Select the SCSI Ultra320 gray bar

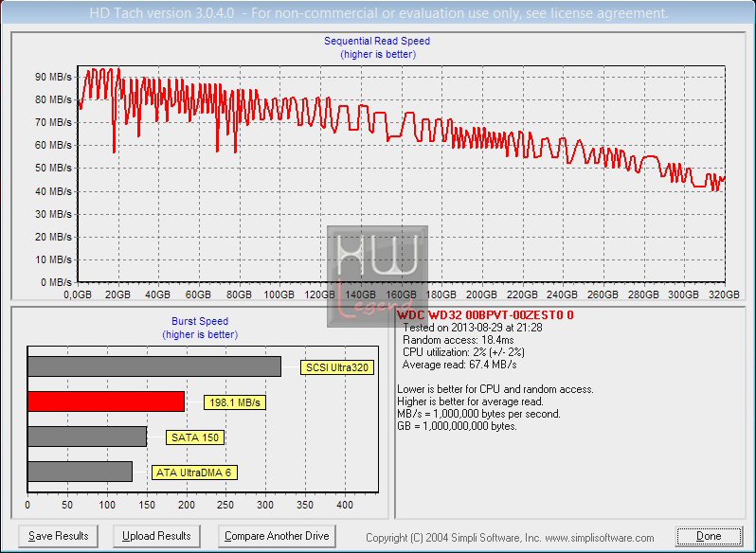(154, 366)
